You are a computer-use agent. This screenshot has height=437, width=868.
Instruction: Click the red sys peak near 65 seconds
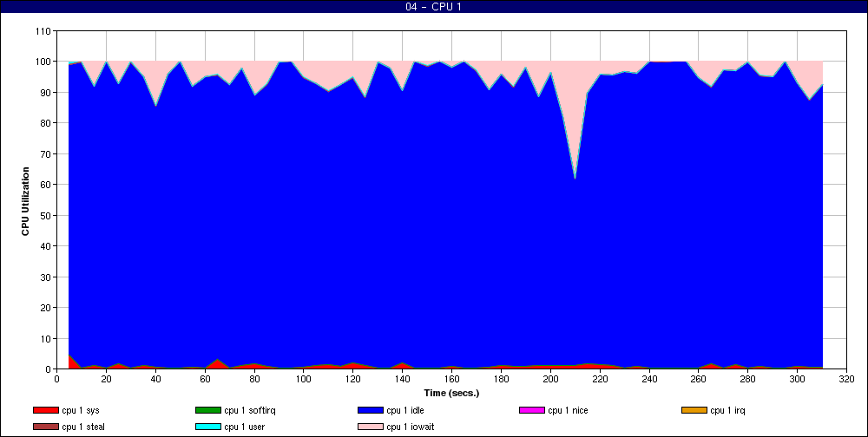click(x=217, y=361)
